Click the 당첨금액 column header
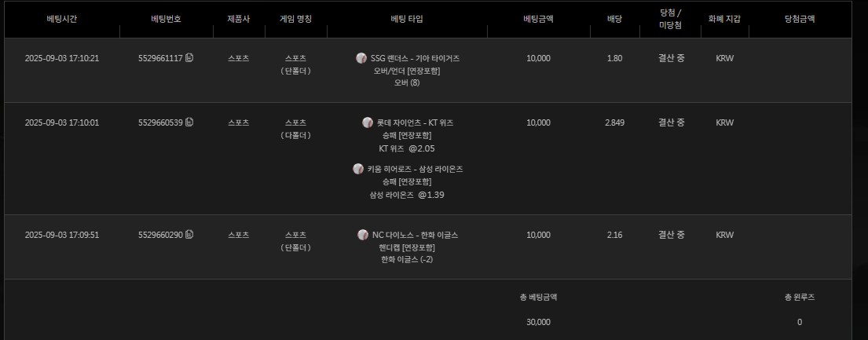 point(799,19)
